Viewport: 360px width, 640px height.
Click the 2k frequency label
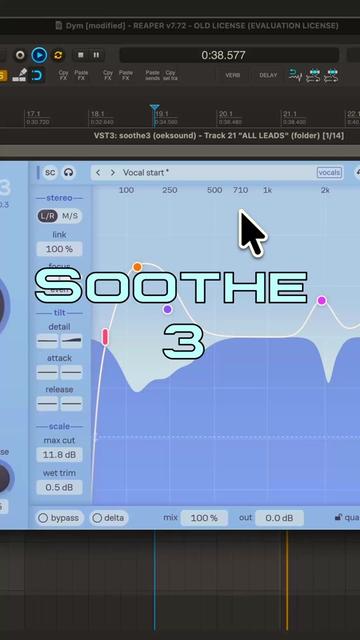click(x=325, y=190)
